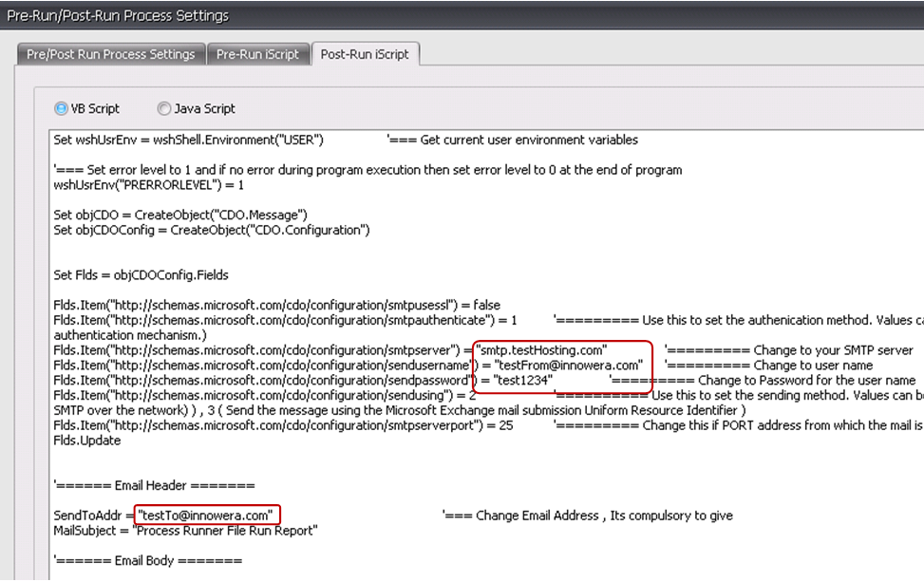Click the Set wshUsrEnv script line
The width and height of the screenshot is (924, 582).
tap(189, 140)
